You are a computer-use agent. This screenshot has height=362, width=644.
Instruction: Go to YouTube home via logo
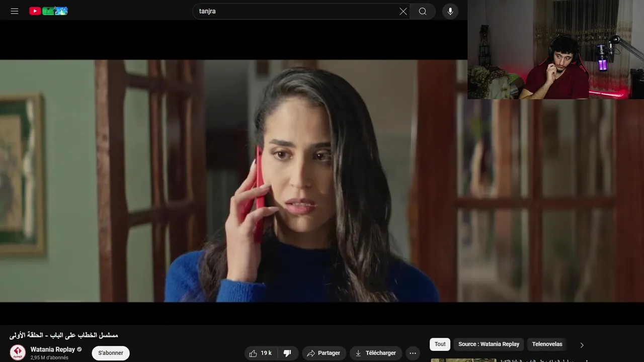[48, 11]
